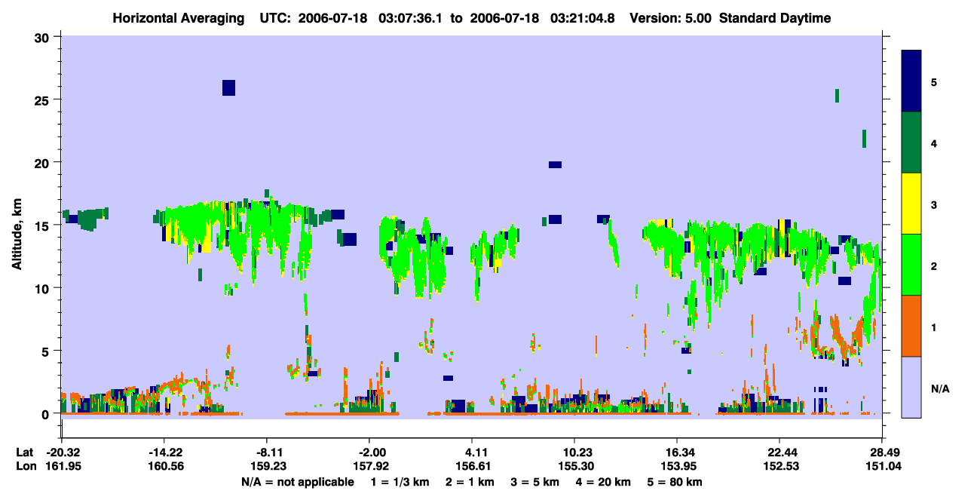980x503 pixels.
Task: Click latitude value -20.32
Action: [63, 452]
